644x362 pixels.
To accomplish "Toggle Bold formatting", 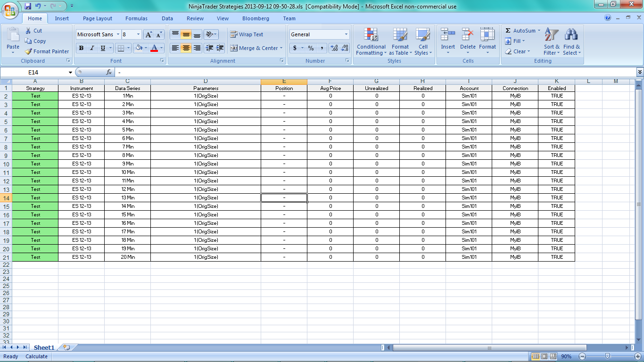I will point(81,48).
